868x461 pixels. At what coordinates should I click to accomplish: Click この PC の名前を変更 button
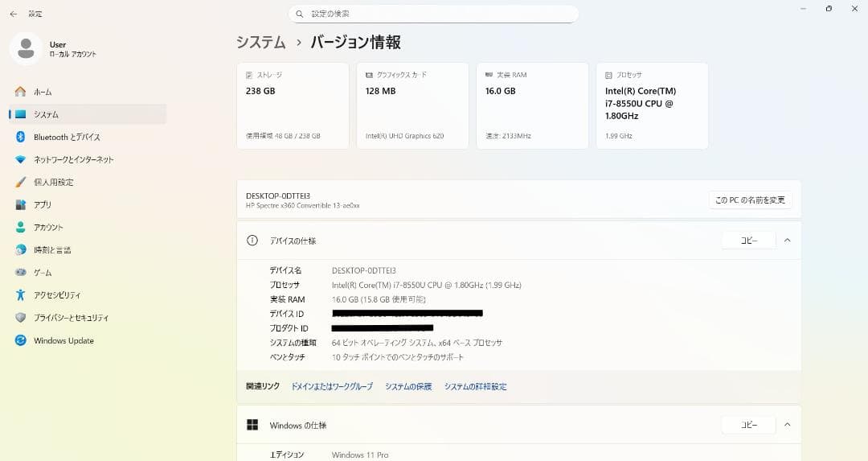point(750,200)
